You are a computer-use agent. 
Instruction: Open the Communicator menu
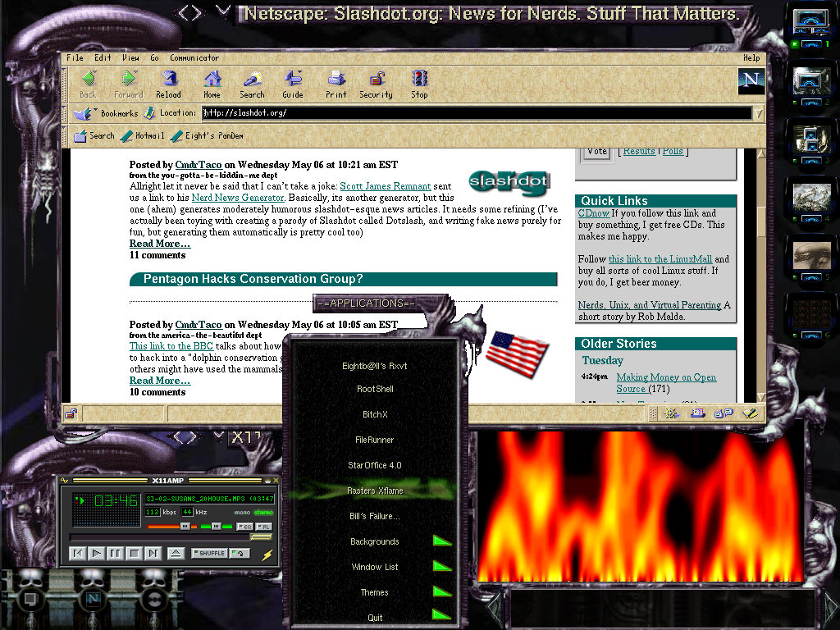click(x=194, y=58)
